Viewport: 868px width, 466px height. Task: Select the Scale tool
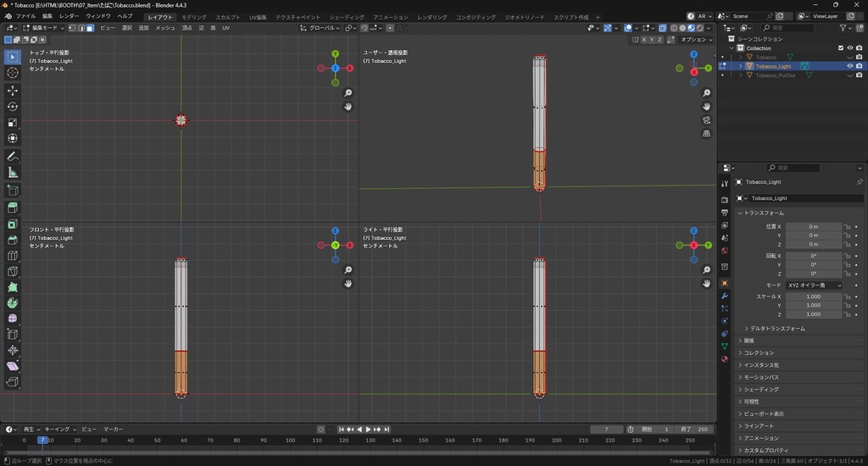pos(12,122)
